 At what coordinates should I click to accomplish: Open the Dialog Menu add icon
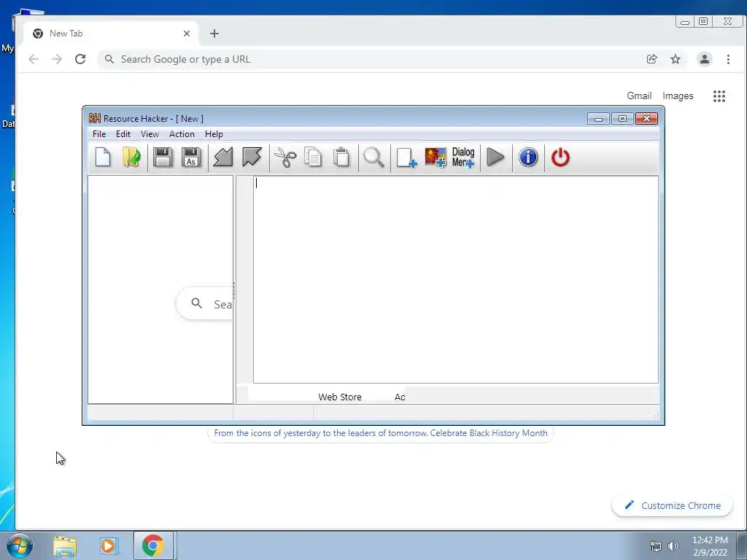pos(463,157)
